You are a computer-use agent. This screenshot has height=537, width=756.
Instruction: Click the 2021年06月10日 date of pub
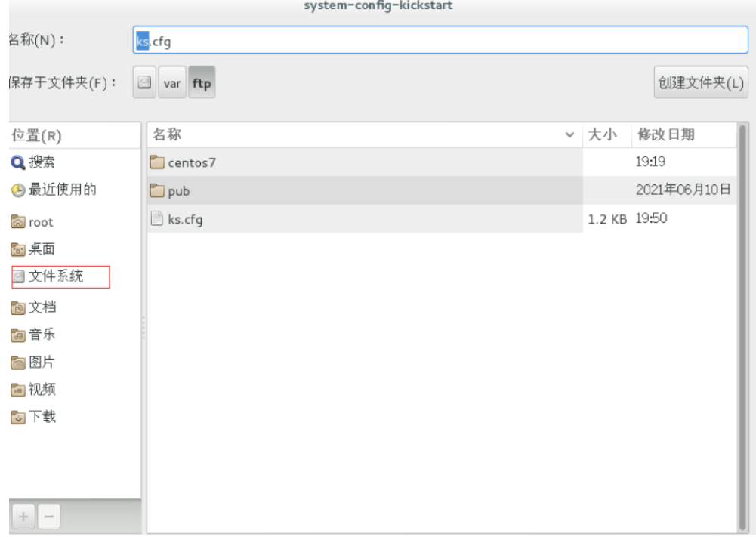(683, 190)
